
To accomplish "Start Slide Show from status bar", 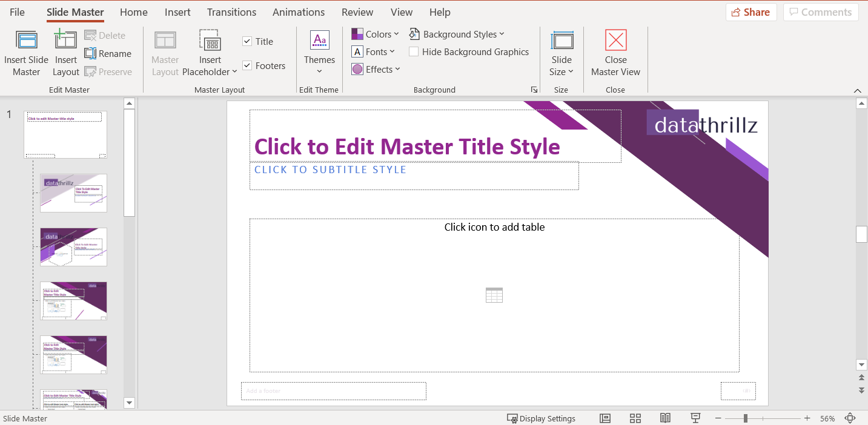I will [695, 418].
